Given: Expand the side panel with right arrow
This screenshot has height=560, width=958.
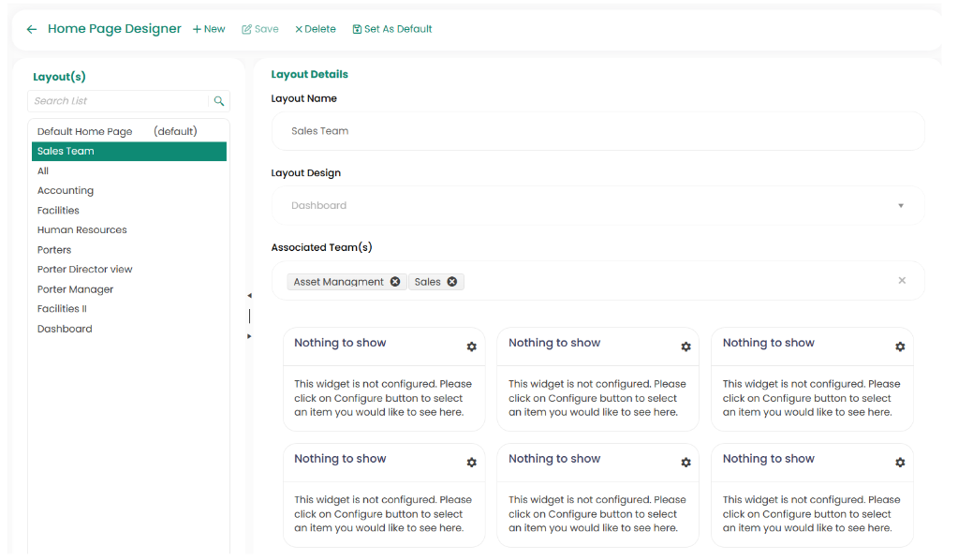Looking at the screenshot, I should point(249,336).
